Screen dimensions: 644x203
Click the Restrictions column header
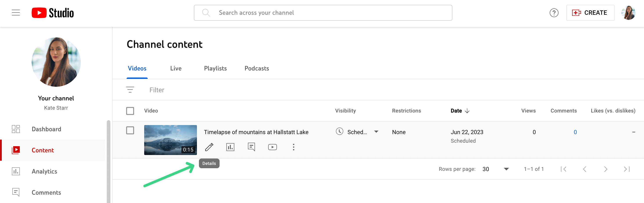click(406, 111)
